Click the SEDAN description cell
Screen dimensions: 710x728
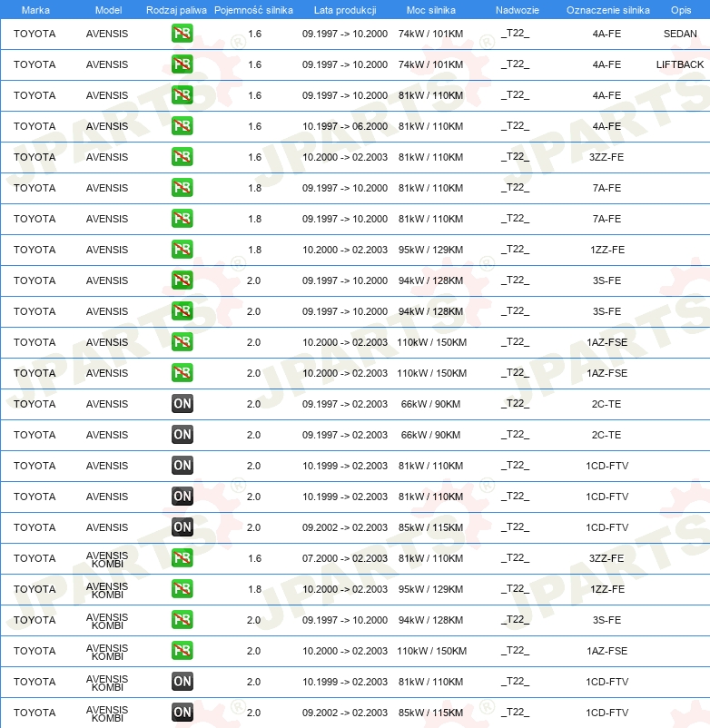tap(680, 34)
